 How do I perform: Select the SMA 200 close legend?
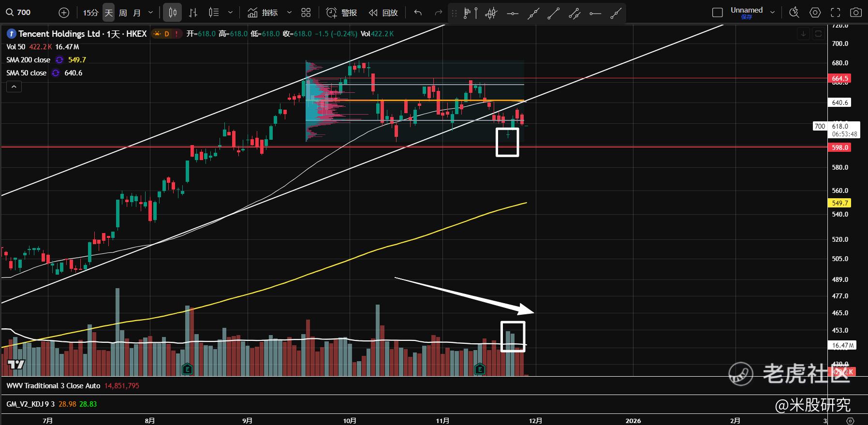[28, 60]
